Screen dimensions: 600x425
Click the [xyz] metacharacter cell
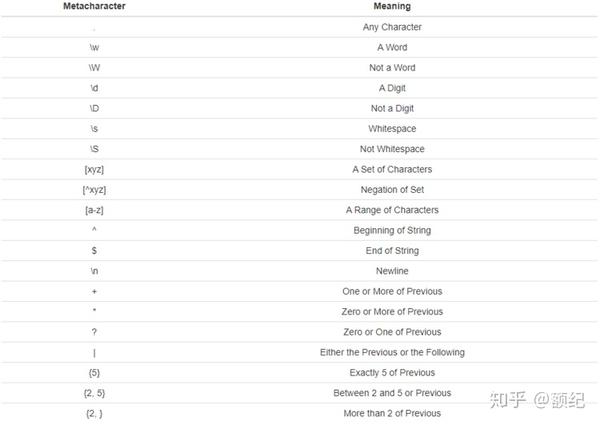[x=93, y=169]
